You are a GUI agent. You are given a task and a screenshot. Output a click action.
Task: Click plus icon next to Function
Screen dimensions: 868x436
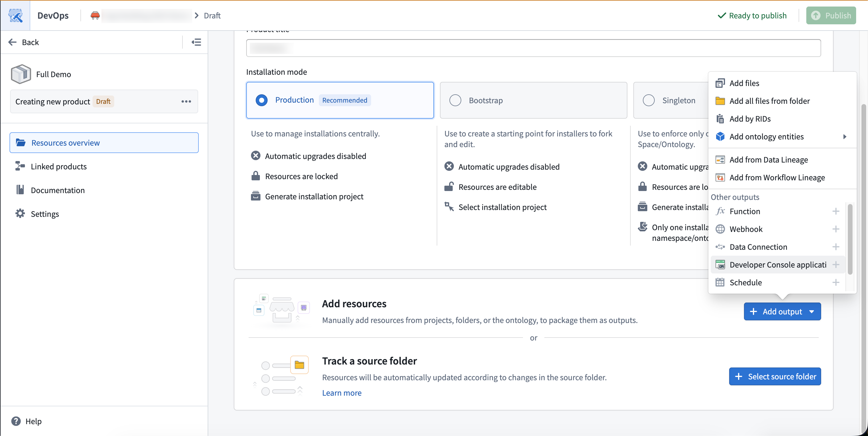click(836, 211)
